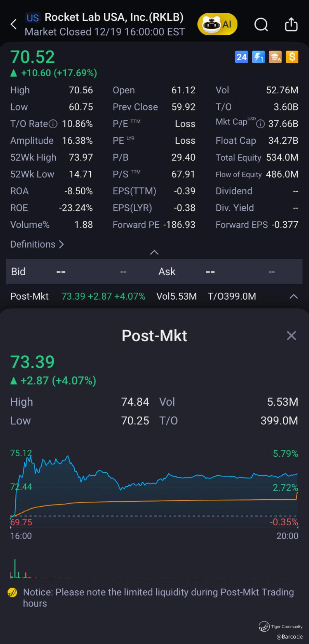Tap the Tiger Community watermark logo
Image resolution: width=309 pixels, height=644 pixels.
[264, 626]
